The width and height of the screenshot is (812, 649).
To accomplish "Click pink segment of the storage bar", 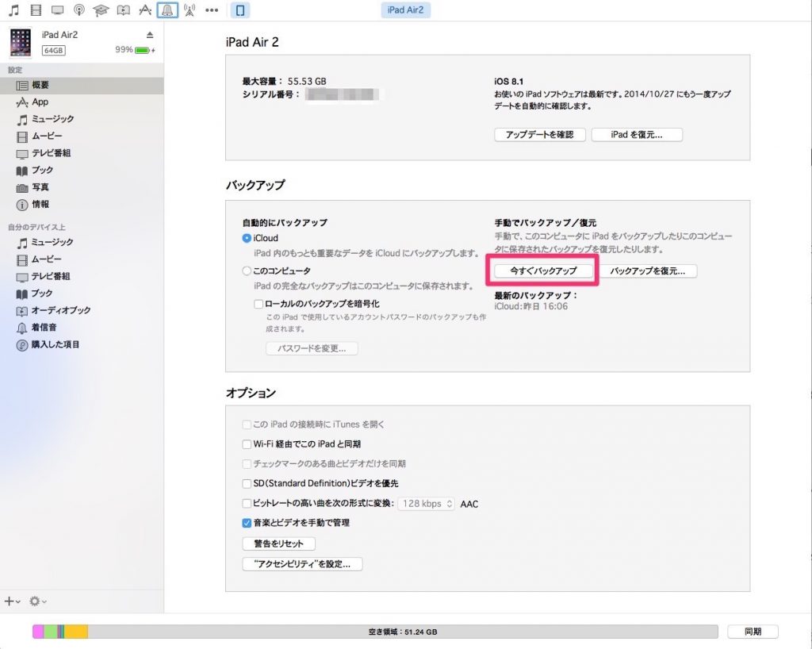I will (38, 632).
